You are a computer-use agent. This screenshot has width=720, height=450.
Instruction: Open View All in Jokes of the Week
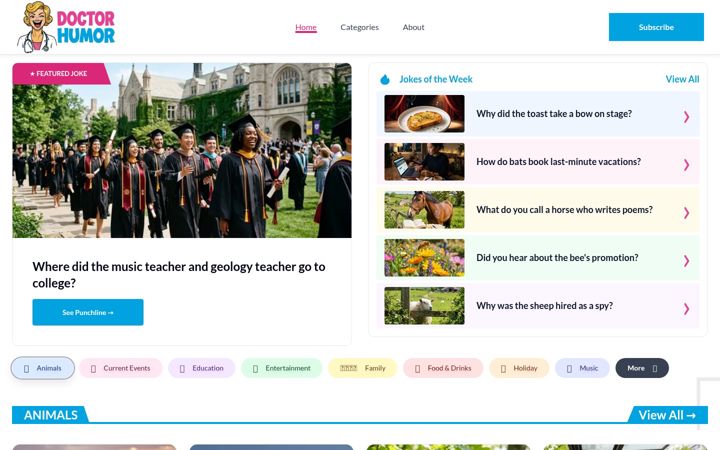pyautogui.click(x=682, y=79)
